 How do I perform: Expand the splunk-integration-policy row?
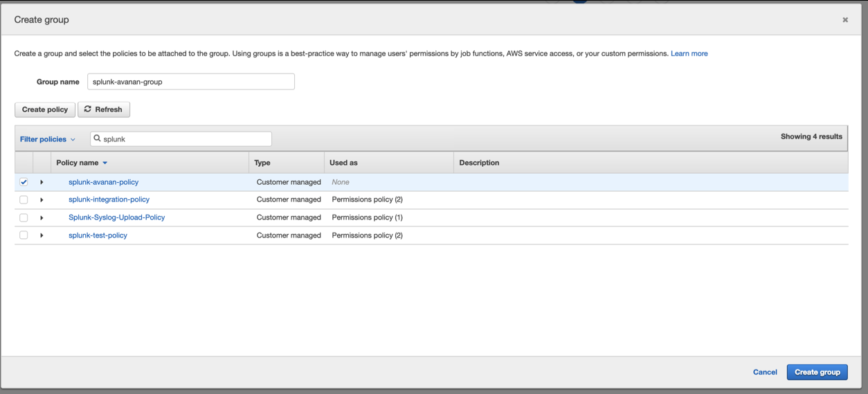42,199
